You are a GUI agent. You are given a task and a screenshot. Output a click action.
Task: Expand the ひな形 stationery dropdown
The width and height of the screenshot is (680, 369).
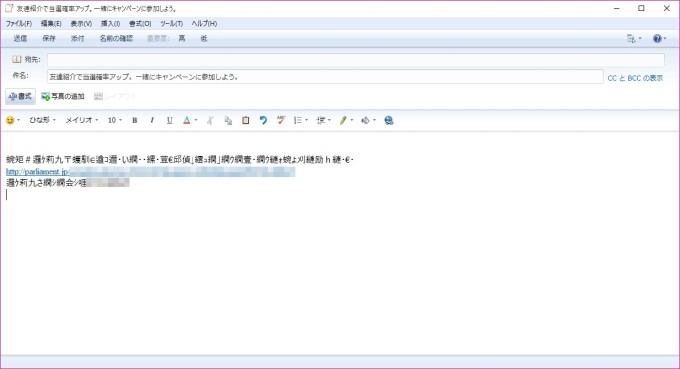(x=42, y=120)
